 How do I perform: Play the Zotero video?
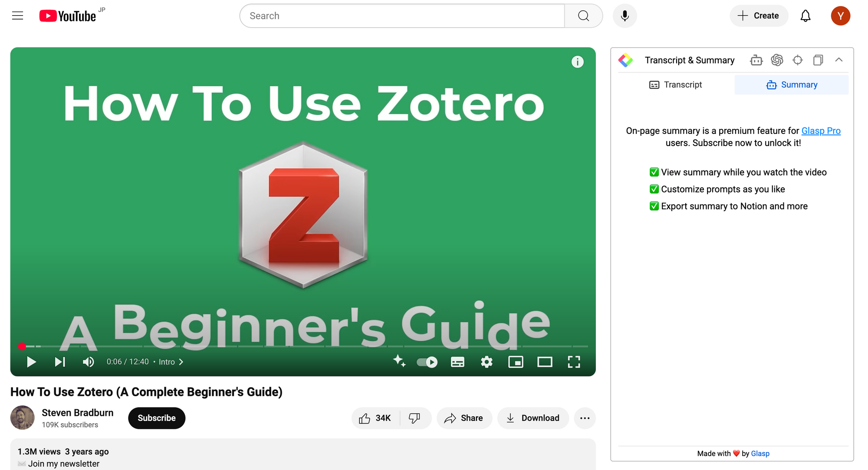[31, 362]
